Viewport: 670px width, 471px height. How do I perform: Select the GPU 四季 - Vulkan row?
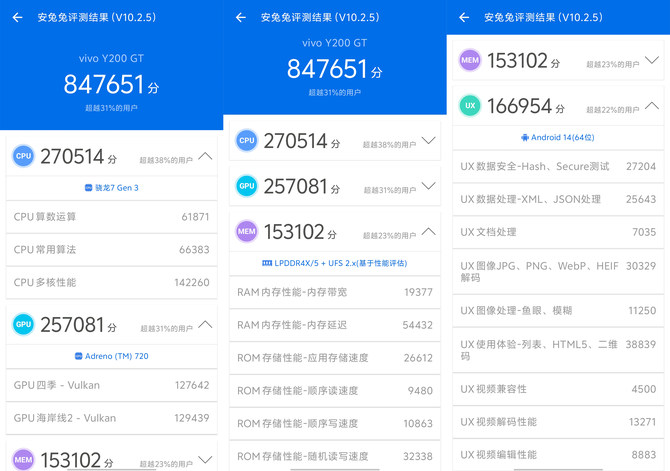(112, 386)
